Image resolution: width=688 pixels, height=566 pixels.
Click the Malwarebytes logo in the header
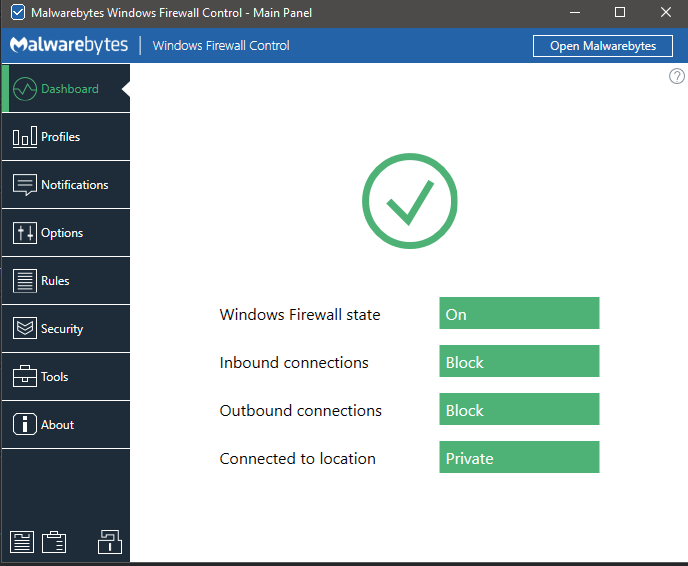coord(69,45)
